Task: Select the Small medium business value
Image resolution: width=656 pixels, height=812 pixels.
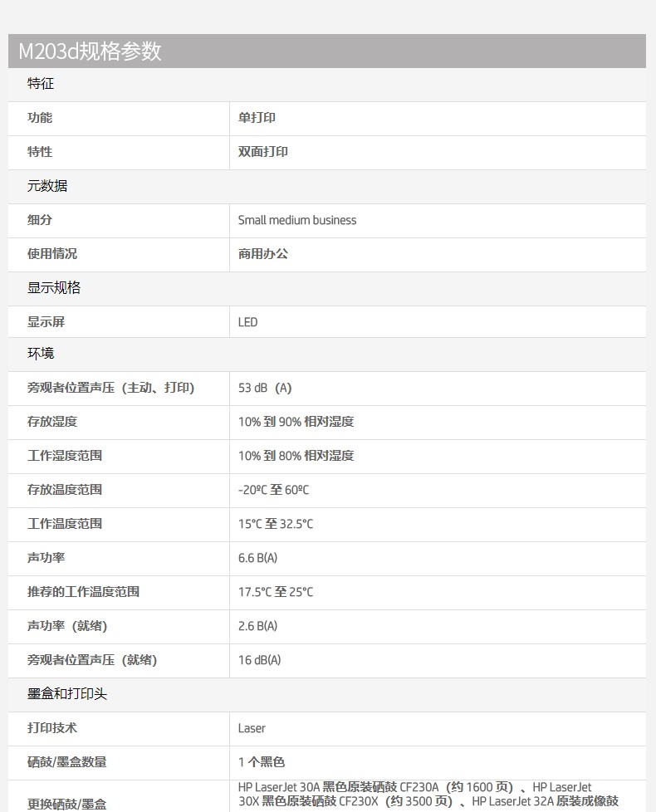Action: (297, 220)
